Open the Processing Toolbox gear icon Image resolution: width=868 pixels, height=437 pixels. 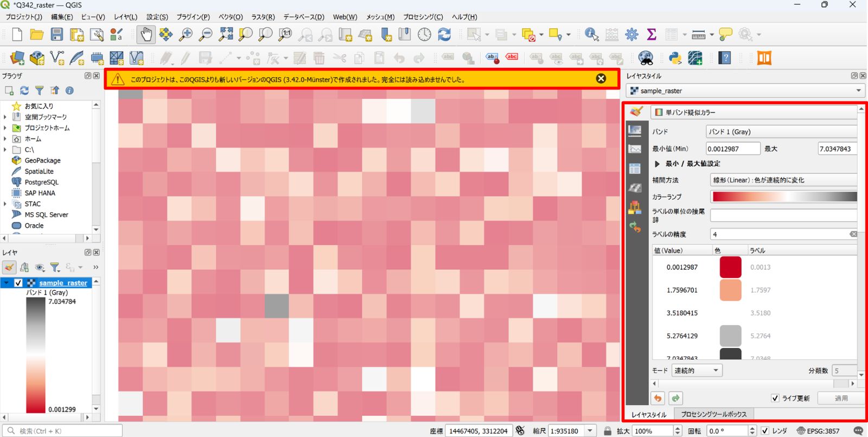click(631, 35)
